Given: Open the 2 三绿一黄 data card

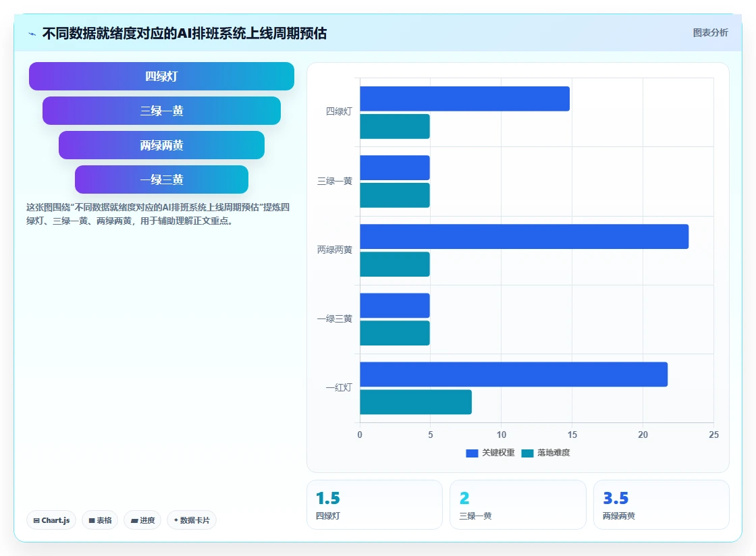Looking at the screenshot, I should click(518, 505).
